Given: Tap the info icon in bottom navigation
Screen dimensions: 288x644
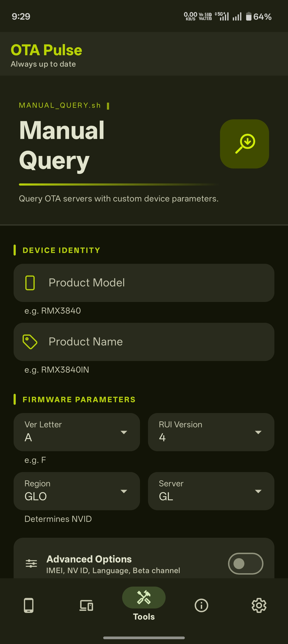Looking at the screenshot, I should (x=201, y=606).
